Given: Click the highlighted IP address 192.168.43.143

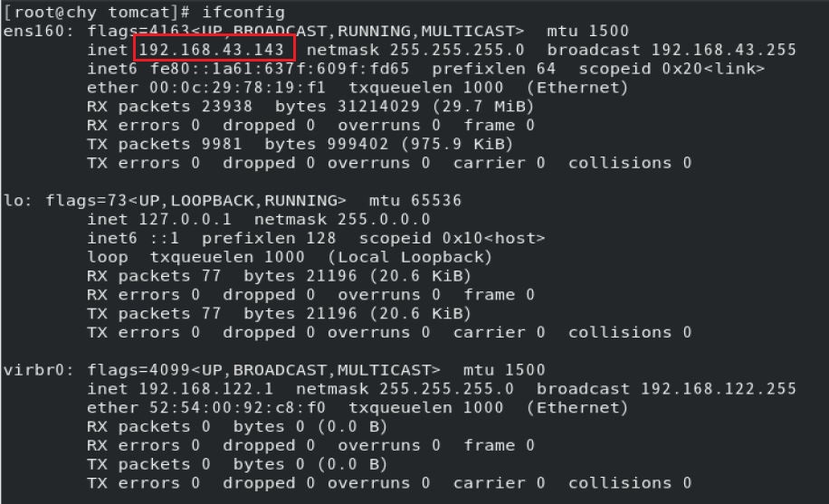Looking at the screenshot, I should coord(212,50).
